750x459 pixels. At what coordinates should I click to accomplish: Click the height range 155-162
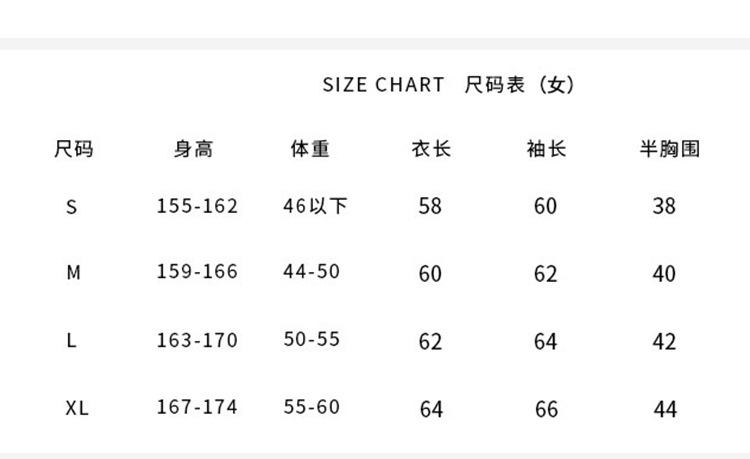pos(197,206)
